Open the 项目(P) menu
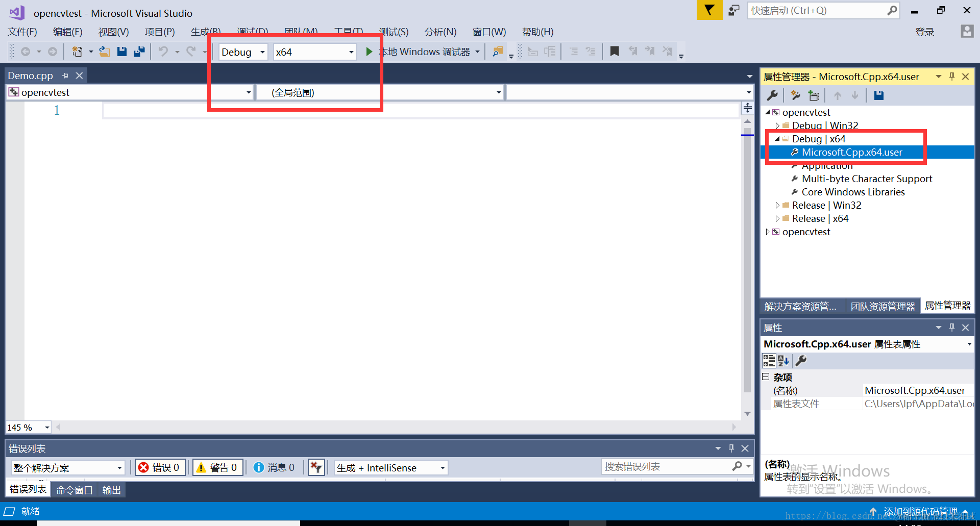The height and width of the screenshot is (526, 980). point(160,32)
